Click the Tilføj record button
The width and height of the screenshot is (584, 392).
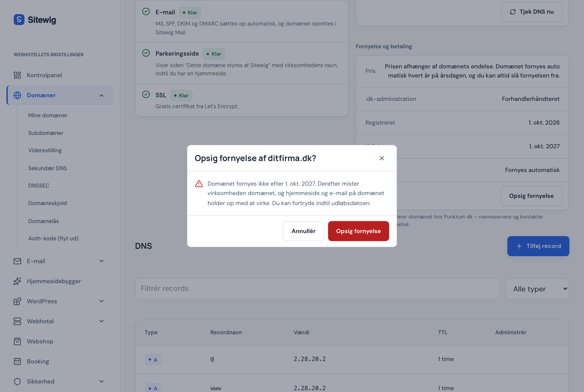538,246
